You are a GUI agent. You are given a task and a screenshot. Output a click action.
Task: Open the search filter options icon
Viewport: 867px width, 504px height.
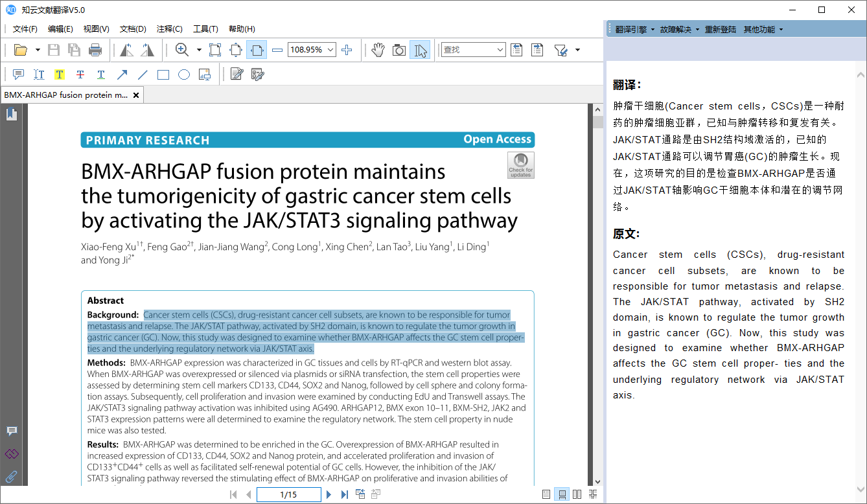561,50
